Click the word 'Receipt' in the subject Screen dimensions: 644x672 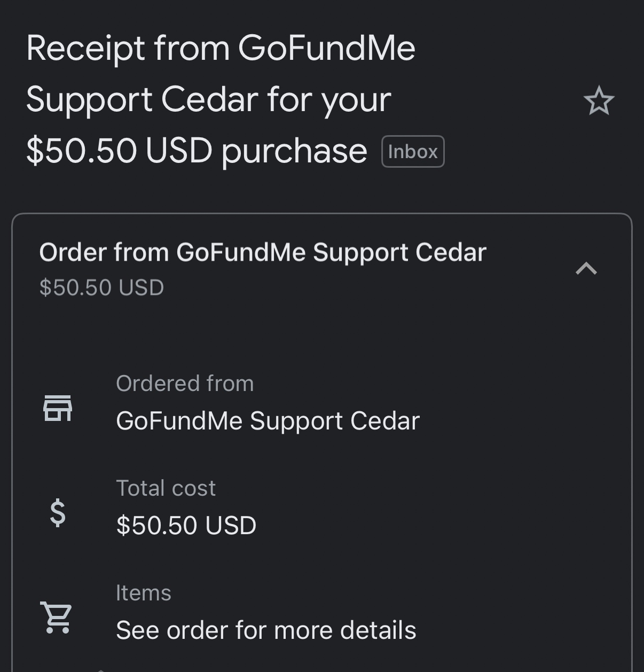pos(85,49)
